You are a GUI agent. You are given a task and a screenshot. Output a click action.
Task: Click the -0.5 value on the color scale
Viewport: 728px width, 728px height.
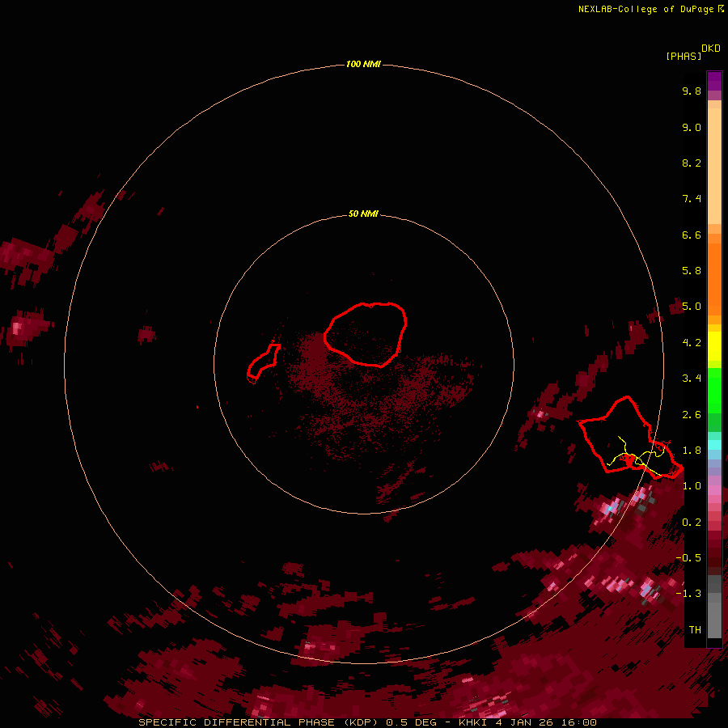(688, 558)
